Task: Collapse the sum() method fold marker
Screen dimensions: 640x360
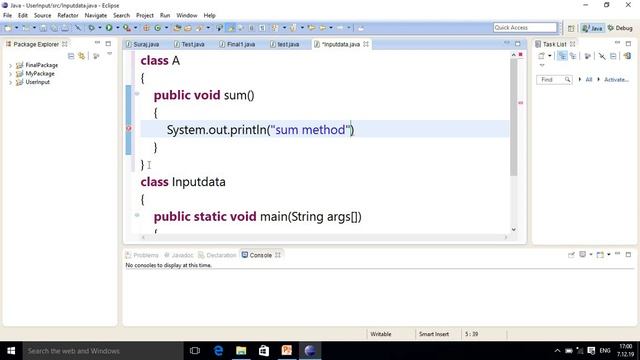Action: [x=137, y=94]
